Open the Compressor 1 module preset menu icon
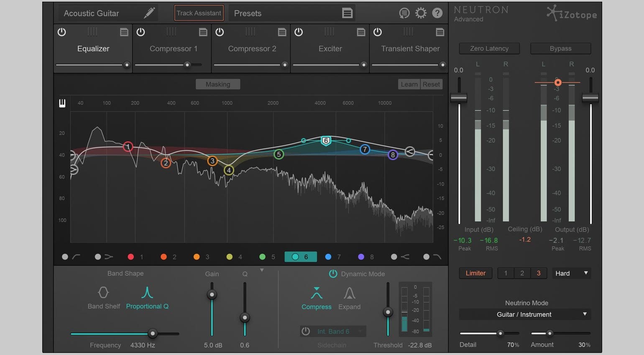The width and height of the screenshot is (644, 355). pyautogui.click(x=203, y=32)
